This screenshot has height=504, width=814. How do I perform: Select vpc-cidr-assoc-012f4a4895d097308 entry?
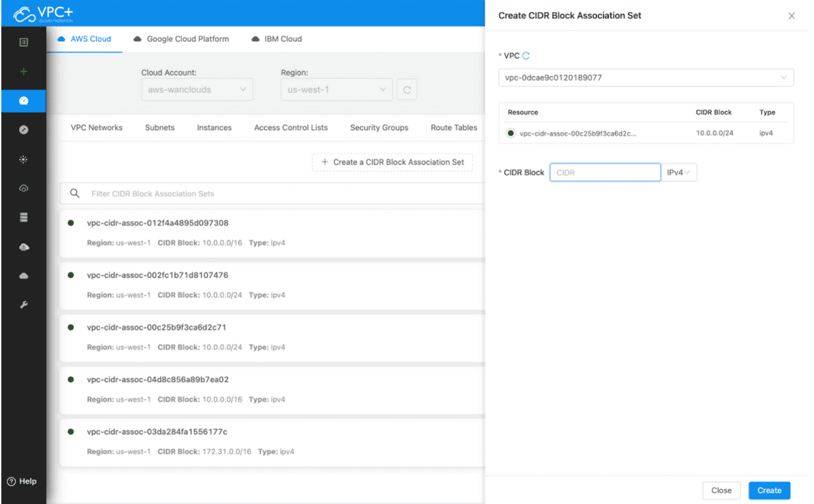pos(271,233)
